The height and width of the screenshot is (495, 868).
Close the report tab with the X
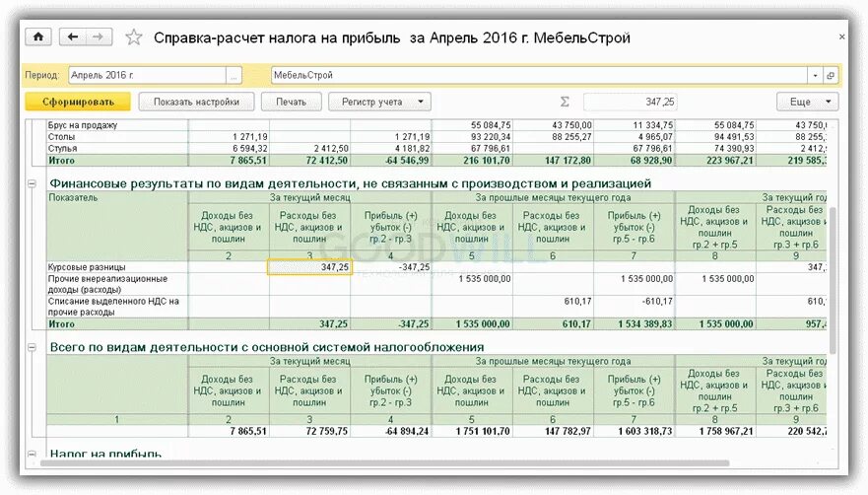pos(841,36)
